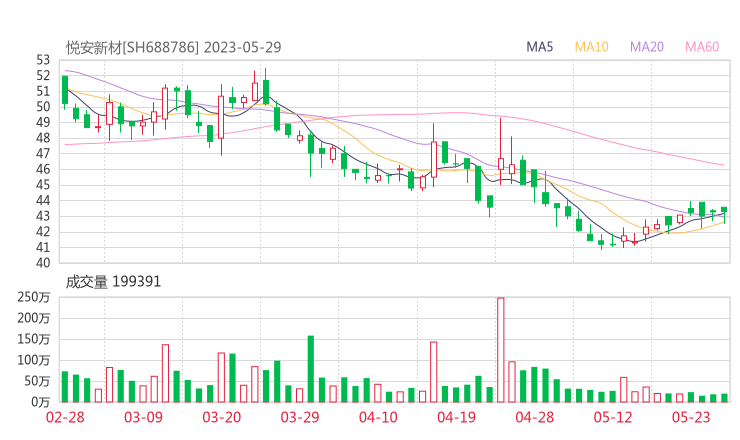Click the 03-29 date axis label
The height and width of the screenshot is (440, 740).
pos(300,417)
